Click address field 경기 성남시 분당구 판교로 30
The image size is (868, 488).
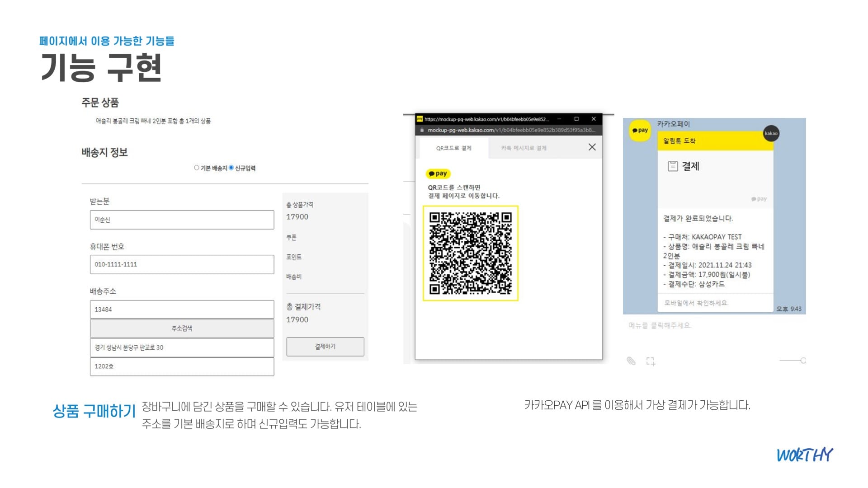click(x=182, y=347)
